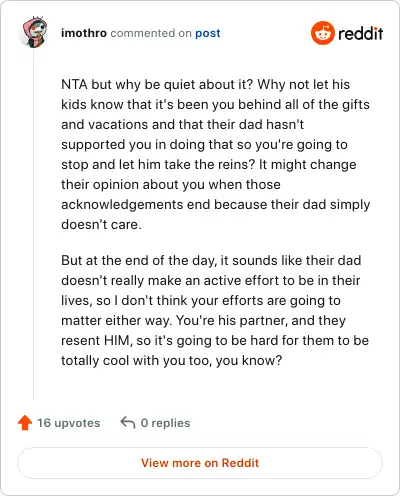
Task: Select the "0 replies" count label
Action: pos(165,423)
